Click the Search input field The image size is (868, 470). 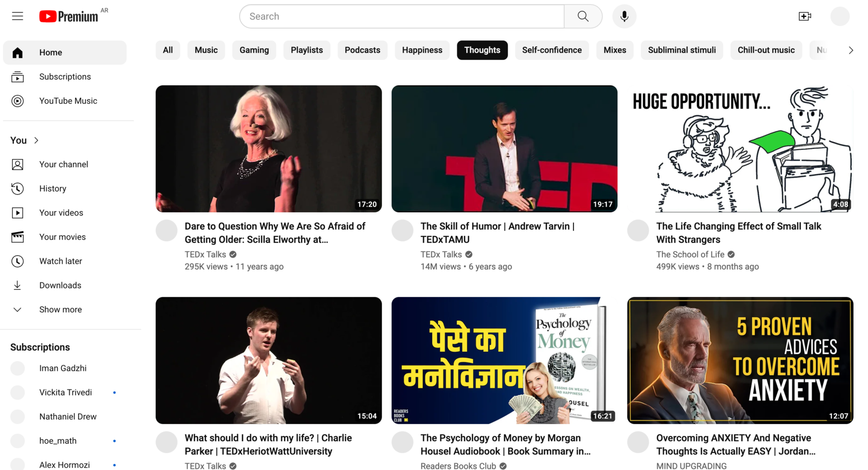click(x=402, y=17)
